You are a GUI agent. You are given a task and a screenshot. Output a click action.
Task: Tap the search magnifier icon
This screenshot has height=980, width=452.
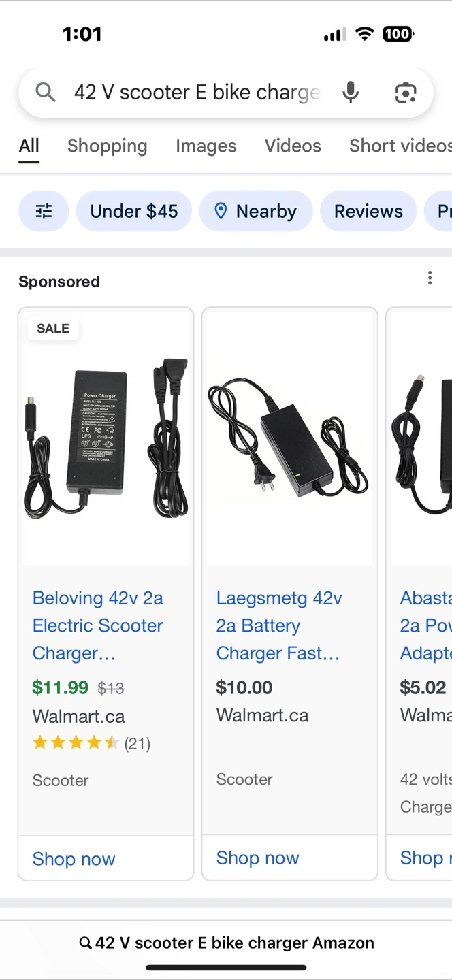click(45, 92)
